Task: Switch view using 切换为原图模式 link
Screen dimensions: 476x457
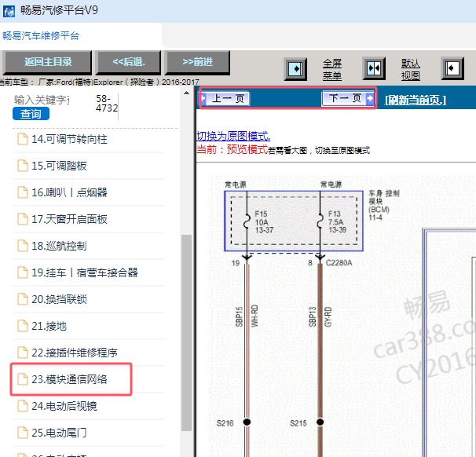Action: click(233, 136)
